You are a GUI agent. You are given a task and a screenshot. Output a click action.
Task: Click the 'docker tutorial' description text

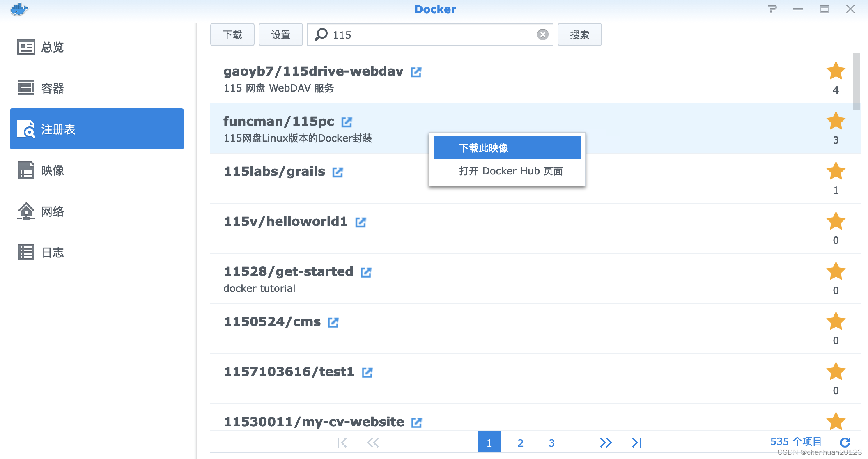click(259, 288)
